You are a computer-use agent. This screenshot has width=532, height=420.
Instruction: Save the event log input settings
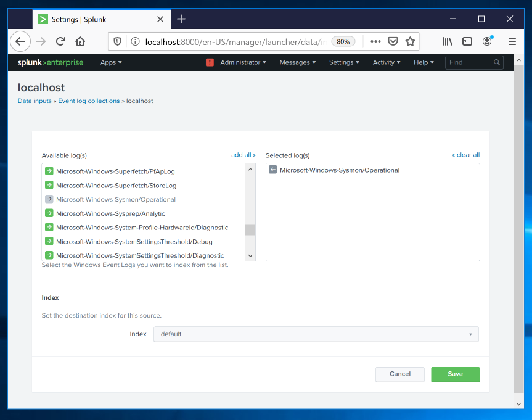coord(455,374)
